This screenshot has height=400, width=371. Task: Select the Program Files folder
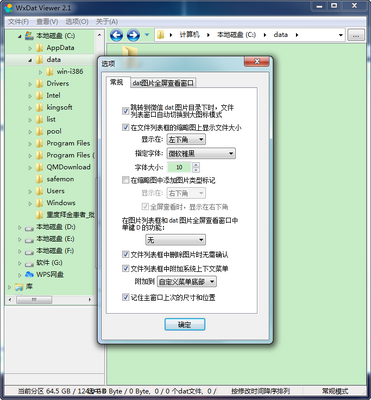[68, 143]
